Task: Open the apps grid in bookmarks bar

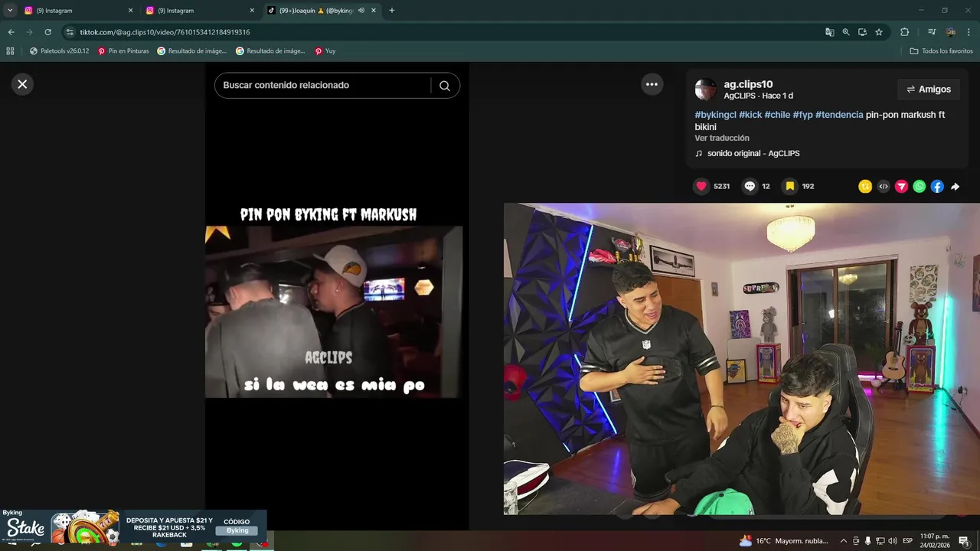Action: 10,51
